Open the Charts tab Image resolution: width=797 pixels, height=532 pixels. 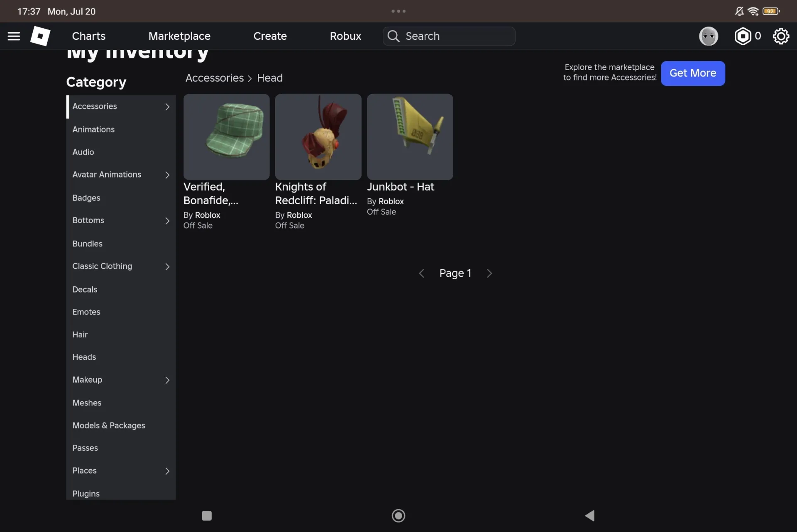(88, 36)
